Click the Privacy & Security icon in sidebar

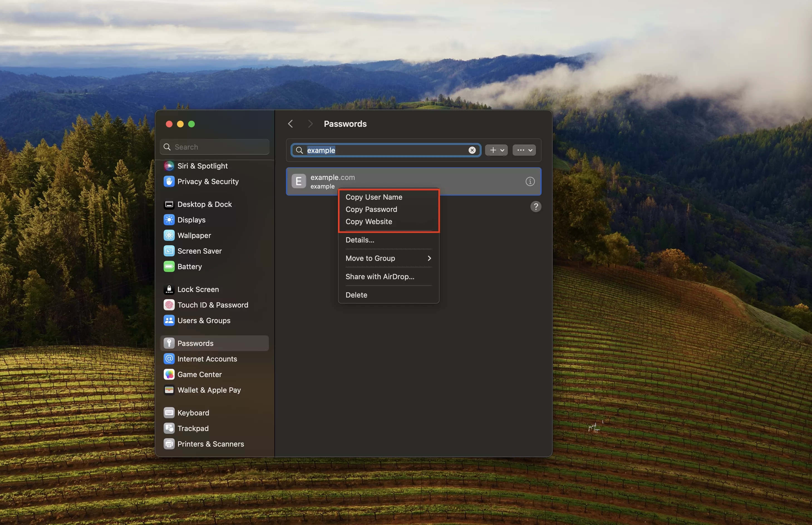tap(169, 181)
